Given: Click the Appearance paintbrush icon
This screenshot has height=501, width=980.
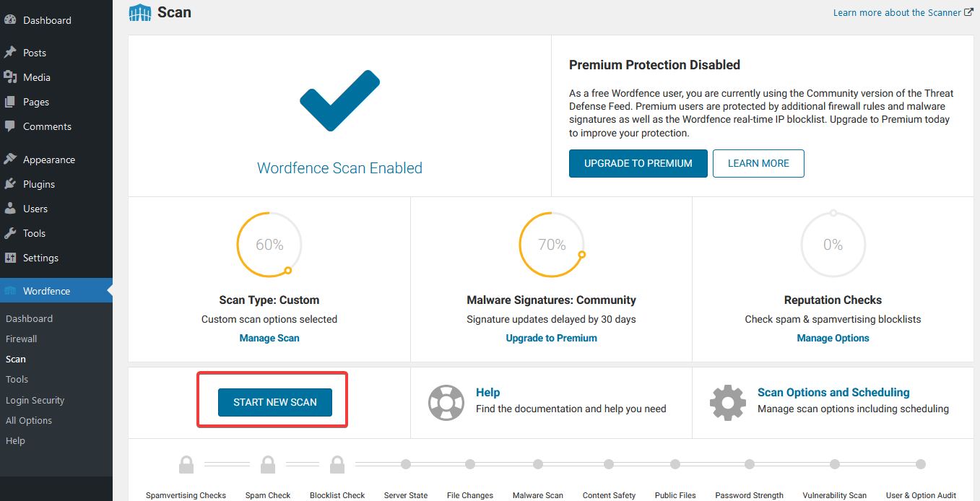Looking at the screenshot, I should coord(10,160).
